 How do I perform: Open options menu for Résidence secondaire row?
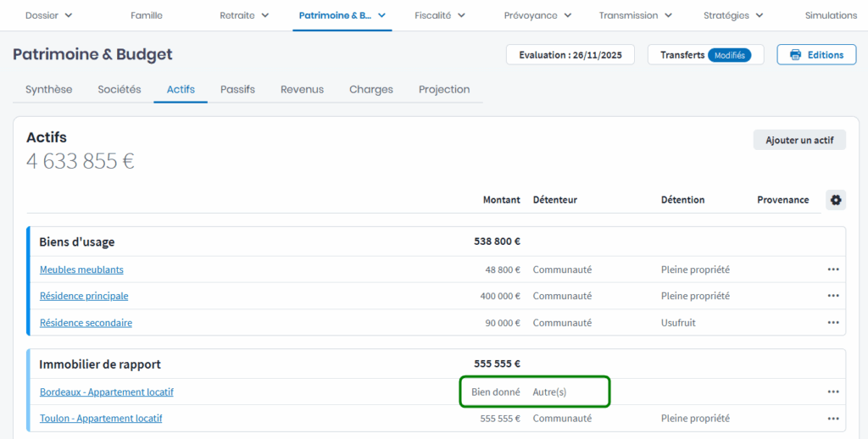(833, 323)
